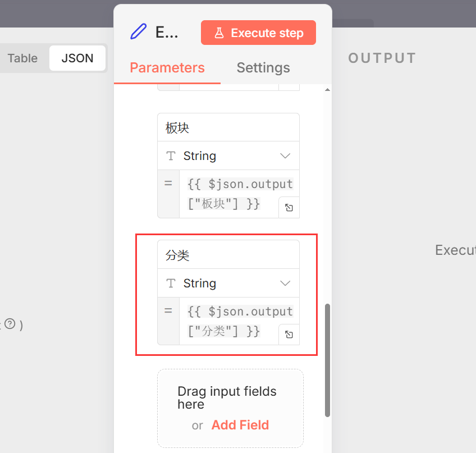Viewport: 476px width, 453px height.
Task: Open expression editor for 板块 value
Action: point(289,207)
